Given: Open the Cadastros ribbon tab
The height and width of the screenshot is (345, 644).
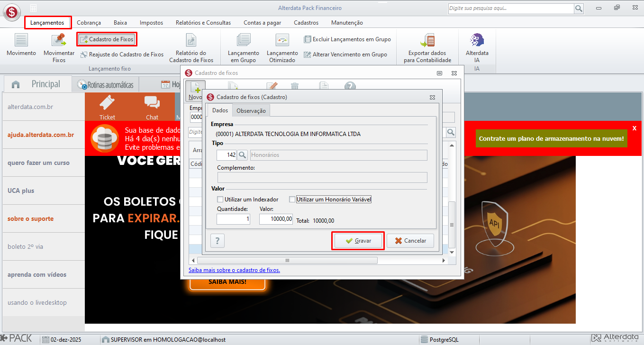Looking at the screenshot, I should (306, 23).
